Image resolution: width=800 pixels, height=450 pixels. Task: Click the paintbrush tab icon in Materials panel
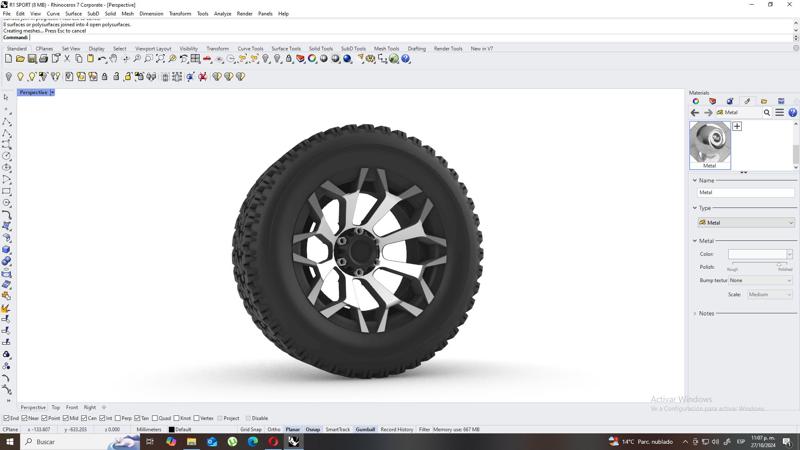tap(747, 101)
